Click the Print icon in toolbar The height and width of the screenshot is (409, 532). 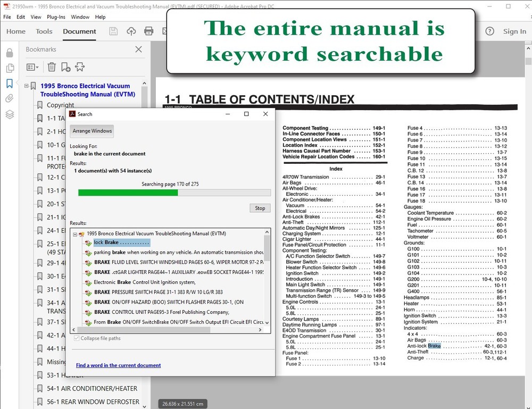tap(148, 31)
